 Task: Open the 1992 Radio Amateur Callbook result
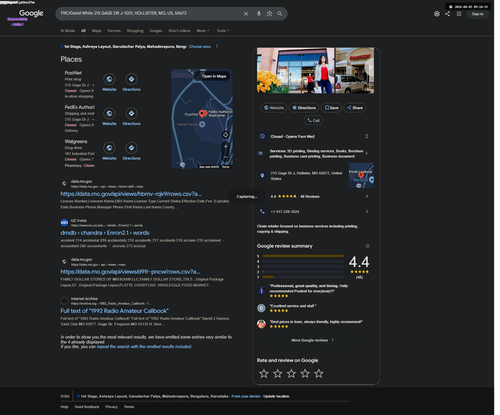coord(114,311)
